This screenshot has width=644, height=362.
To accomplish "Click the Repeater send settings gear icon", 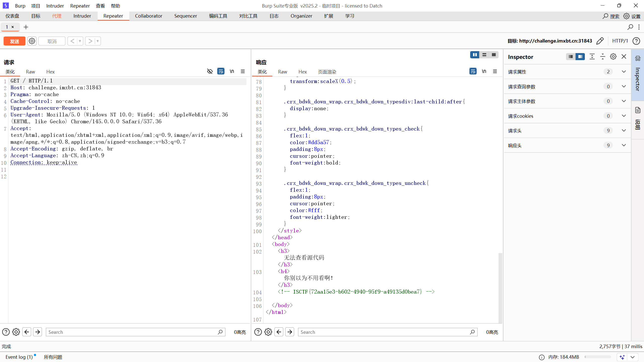I will point(32,41).
